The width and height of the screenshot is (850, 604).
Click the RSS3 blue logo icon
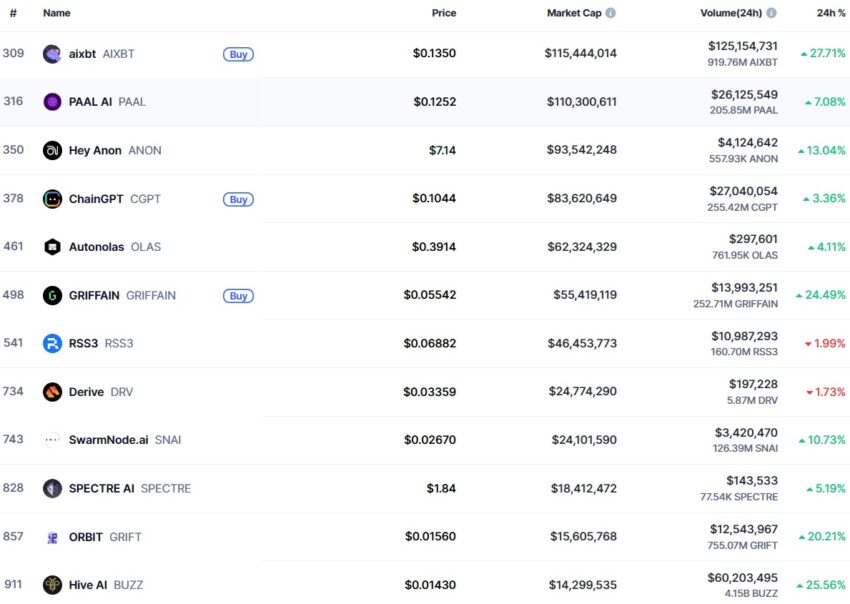[x=52, y=343]
